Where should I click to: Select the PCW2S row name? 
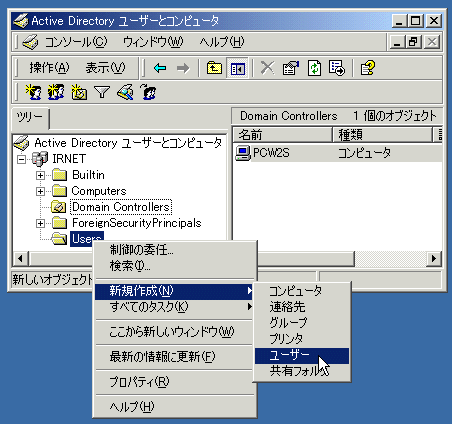(271, 153)
